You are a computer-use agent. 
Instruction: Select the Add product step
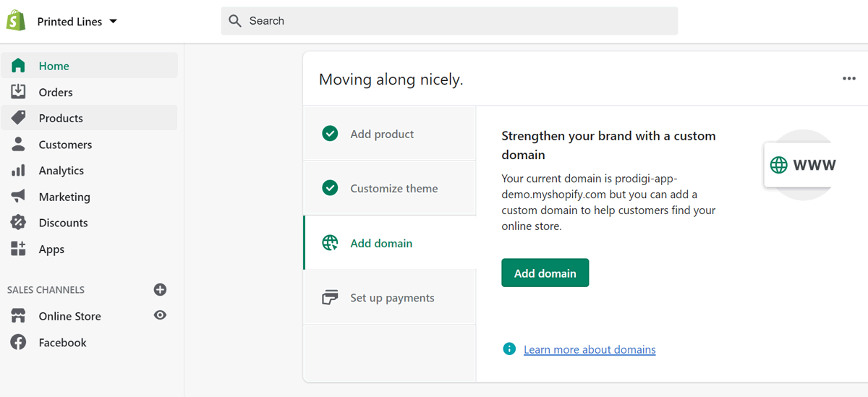(x=389, y=134)
